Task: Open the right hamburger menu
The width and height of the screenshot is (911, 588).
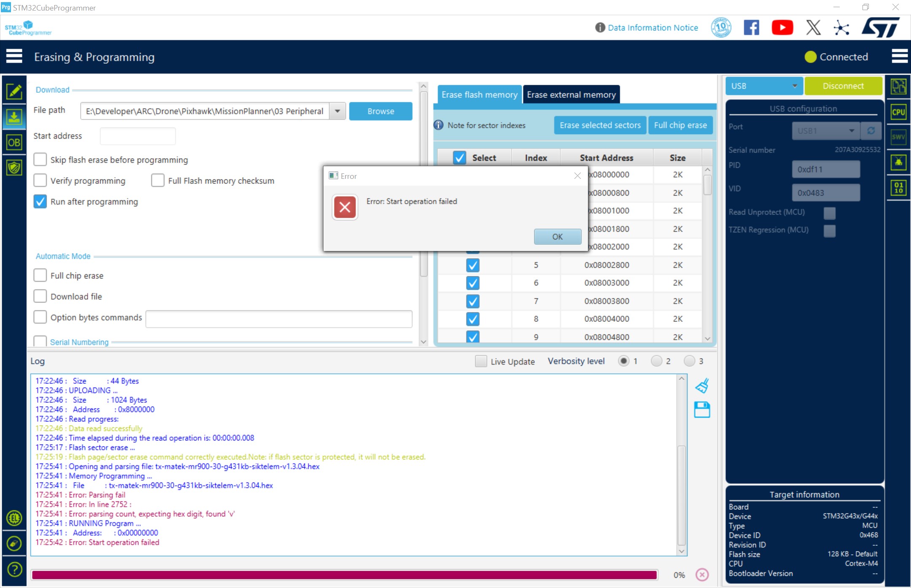Action: click(899, 57)
